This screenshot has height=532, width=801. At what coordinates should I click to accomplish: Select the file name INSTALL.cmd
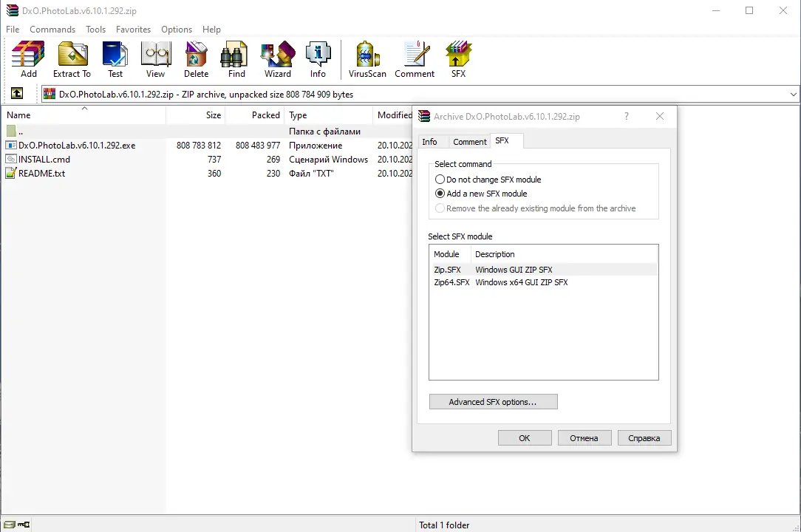[x=44, y=159]
